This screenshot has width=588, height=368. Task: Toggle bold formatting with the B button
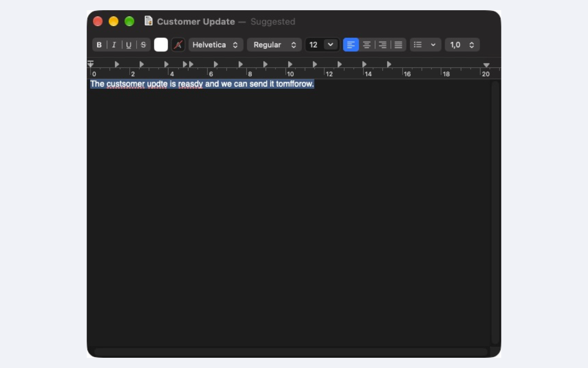tap(99, 45)
